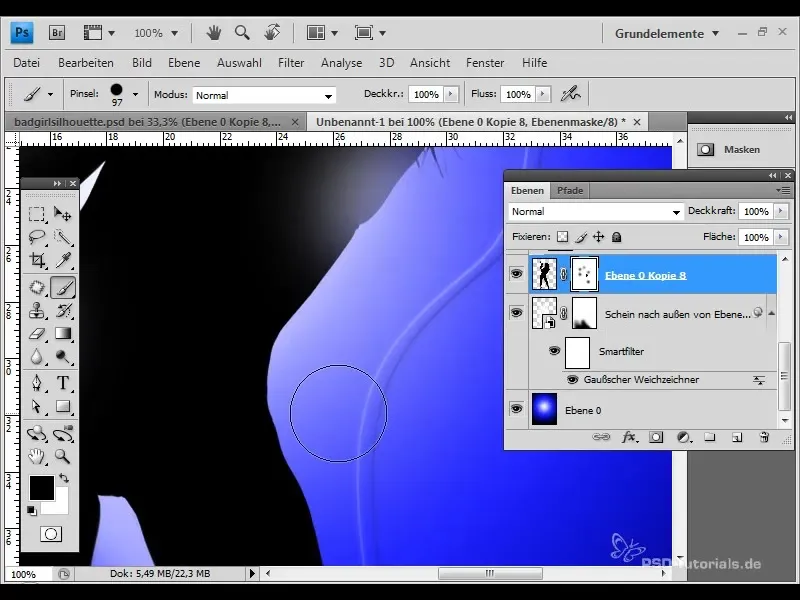The image size is (800, 600).
Task: Select the Crop tool
Action: click(37, 260)
